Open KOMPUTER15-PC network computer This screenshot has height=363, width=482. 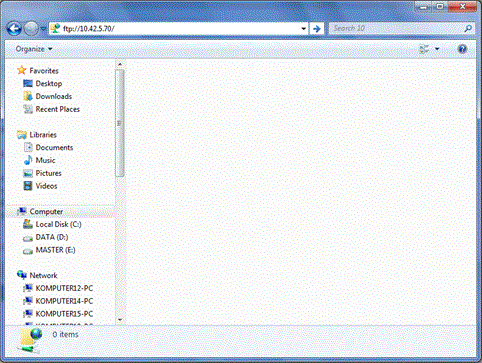pyautogui.click(x=64, y=314)
